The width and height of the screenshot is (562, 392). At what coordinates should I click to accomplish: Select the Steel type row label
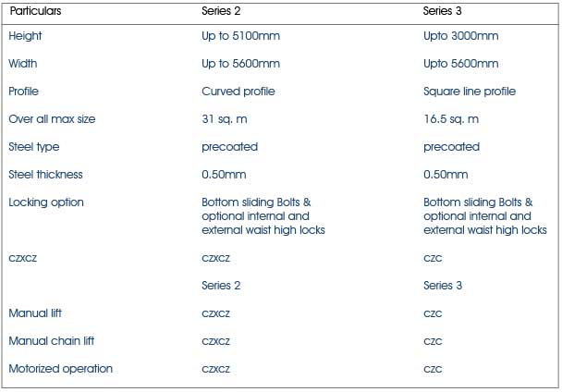point(33,147)
